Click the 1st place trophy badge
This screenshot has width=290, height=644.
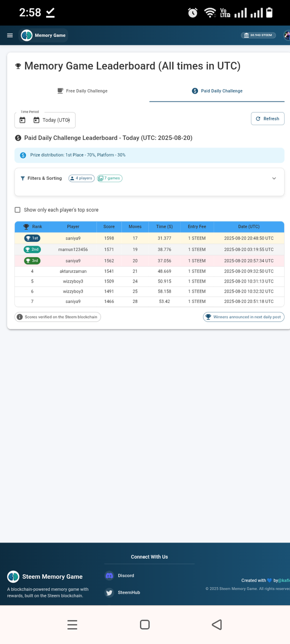tap(32, 238)
